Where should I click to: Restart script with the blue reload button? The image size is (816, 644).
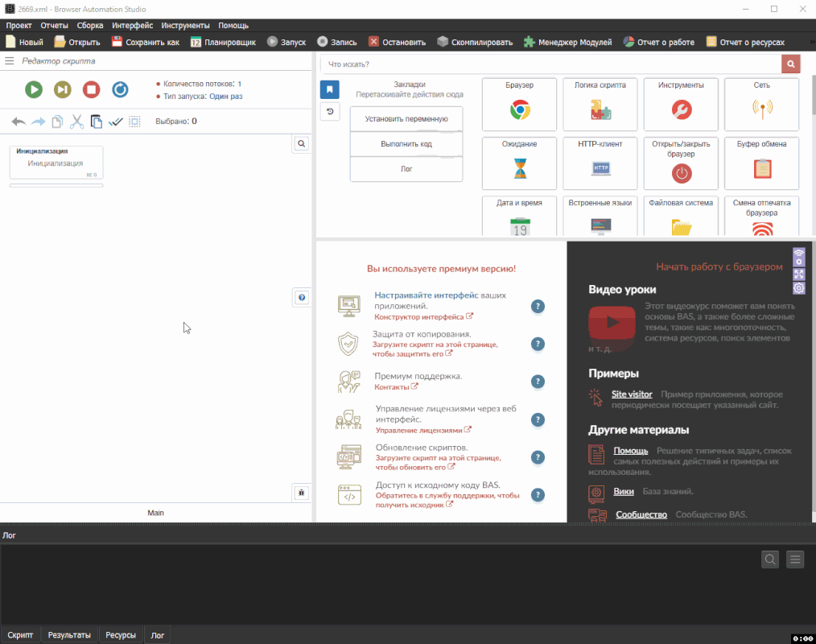(120, 89)
